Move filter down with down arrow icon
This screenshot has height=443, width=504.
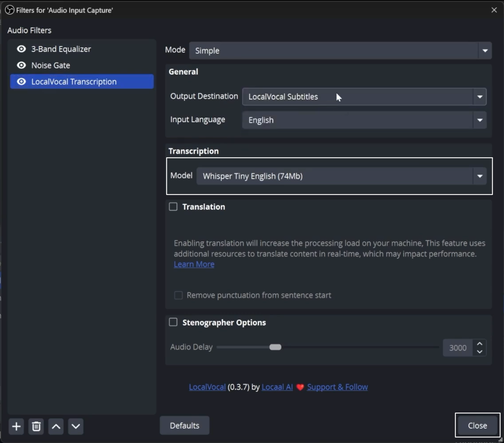(76, 426)
